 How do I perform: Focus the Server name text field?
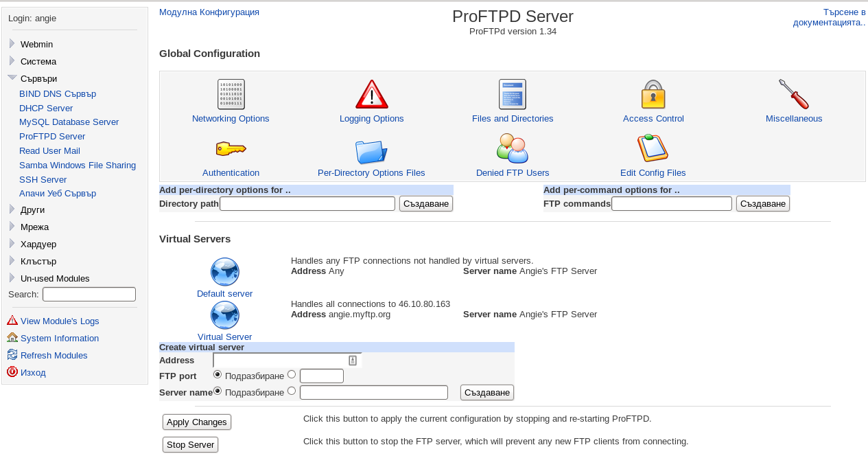tap(374, 392)
